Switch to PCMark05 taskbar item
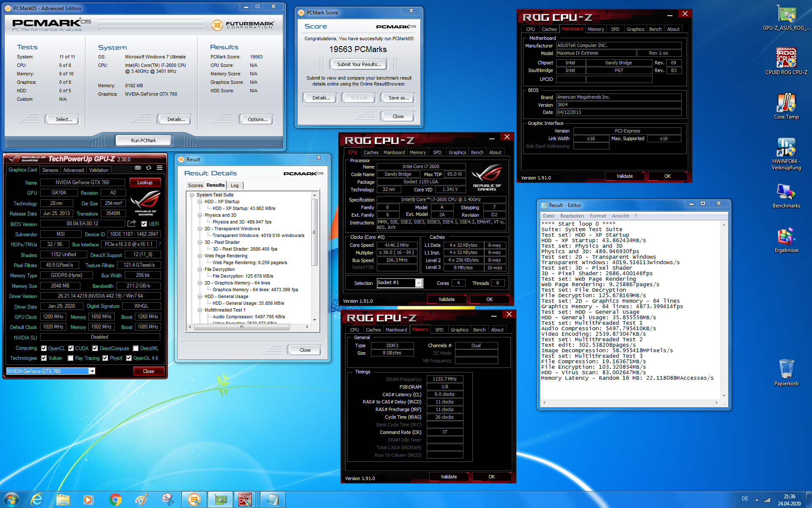 (194, 500)
